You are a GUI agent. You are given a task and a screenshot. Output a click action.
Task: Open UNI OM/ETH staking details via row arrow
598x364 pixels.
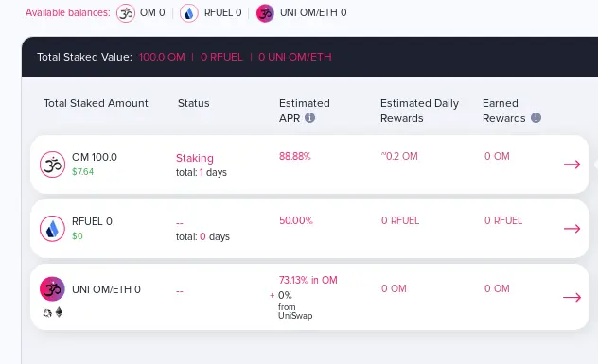tap(572, 297)
